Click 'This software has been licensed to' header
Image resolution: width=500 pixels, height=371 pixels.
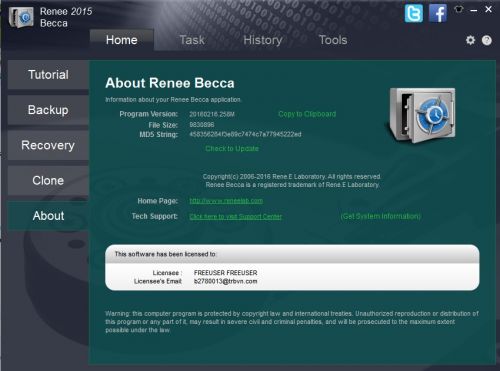pyautogui.click(x=165, y=254)
